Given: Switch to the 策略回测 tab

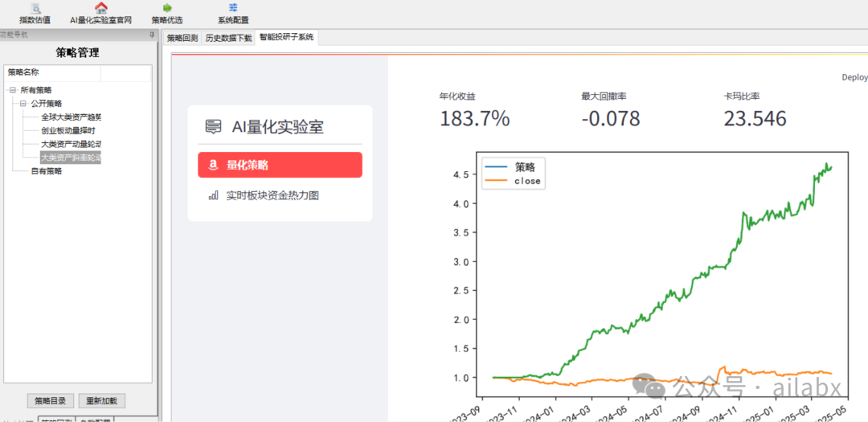Looking at the screenshot, I should pyautogui.click(x=182, y=39).
